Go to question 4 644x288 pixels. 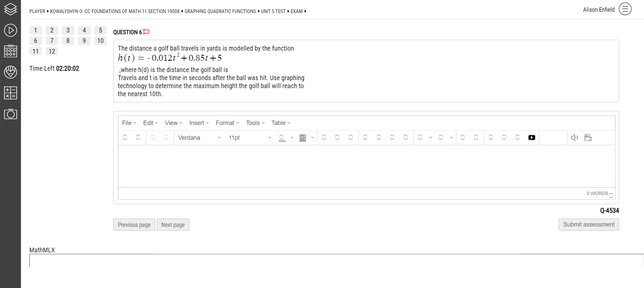click(x=84, y=30)
